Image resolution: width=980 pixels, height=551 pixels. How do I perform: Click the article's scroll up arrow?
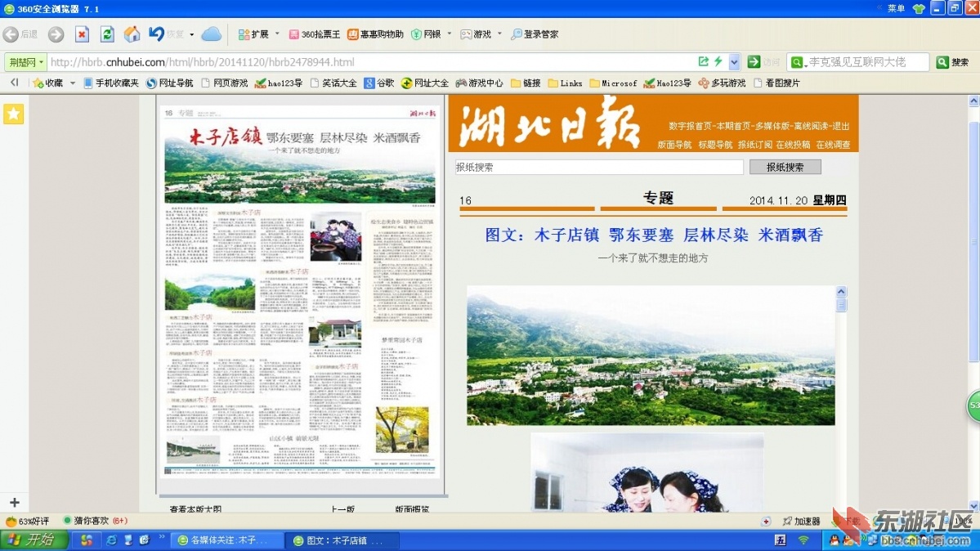tap(841, 292)
